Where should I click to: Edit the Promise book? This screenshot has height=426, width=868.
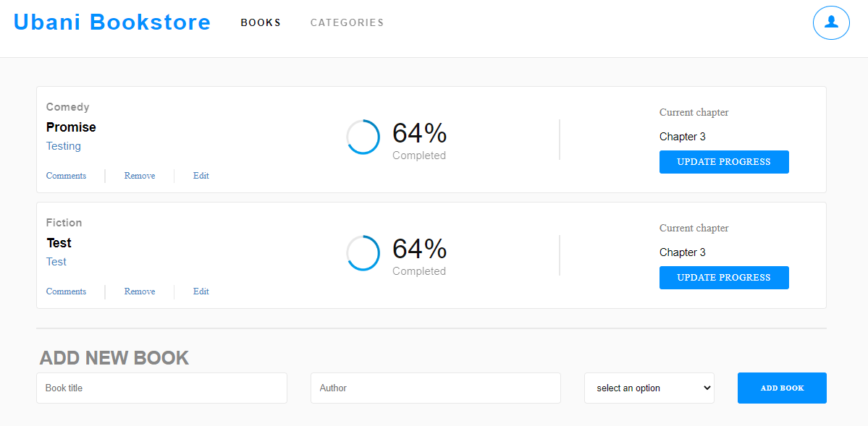click(201, 175)
